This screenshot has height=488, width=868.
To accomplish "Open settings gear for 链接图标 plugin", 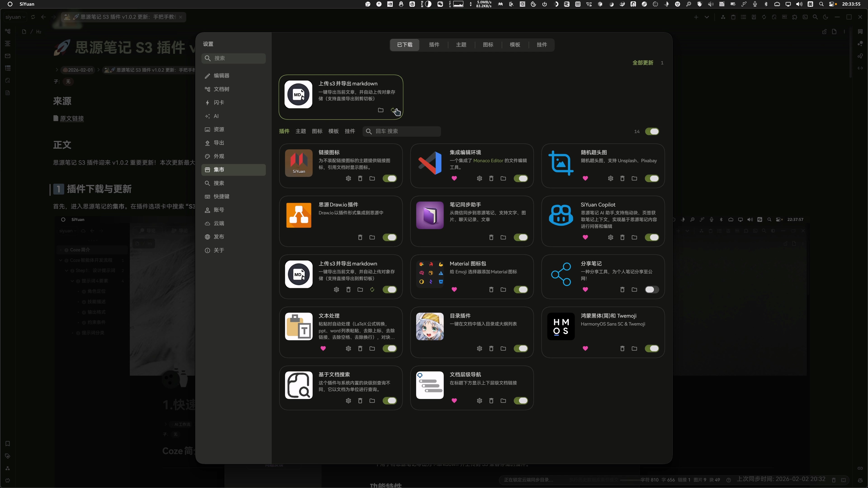I will click(348, 178).
